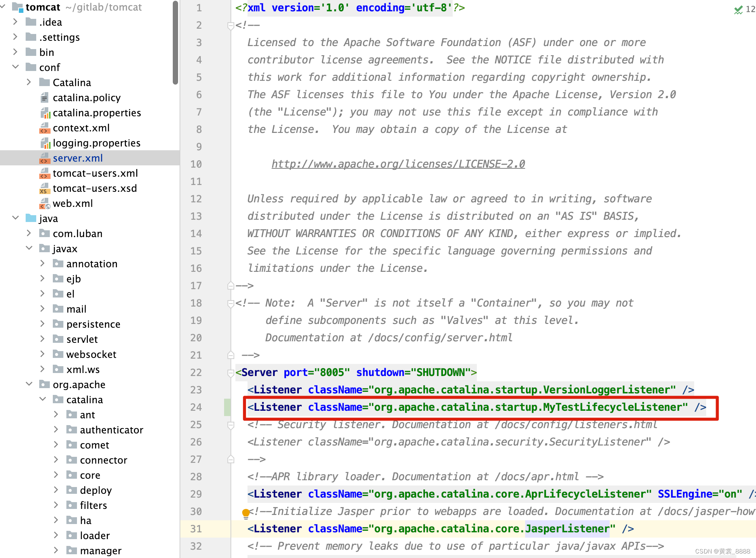Click the bin folder icon
The image size is (756, 558).
tap(31, 52)
